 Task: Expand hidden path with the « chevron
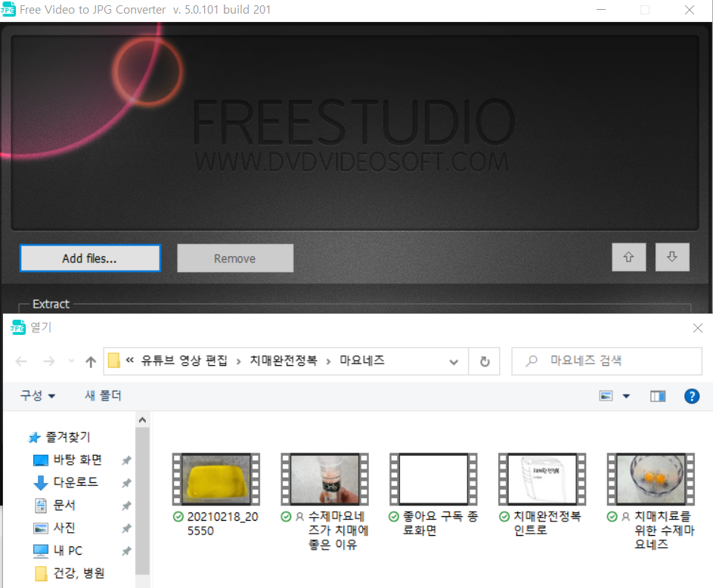click(x=130, y=361)
